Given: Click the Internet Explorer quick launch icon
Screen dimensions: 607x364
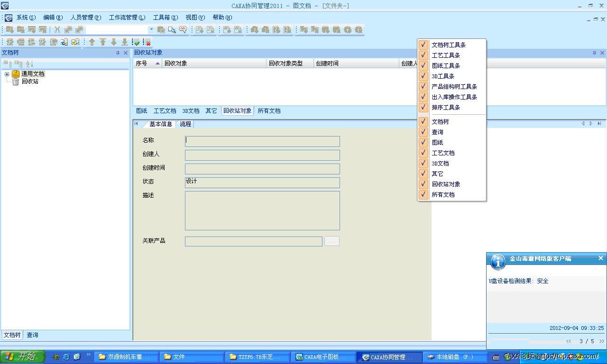Looking at the screenshot, I should (x=66, y=357).
